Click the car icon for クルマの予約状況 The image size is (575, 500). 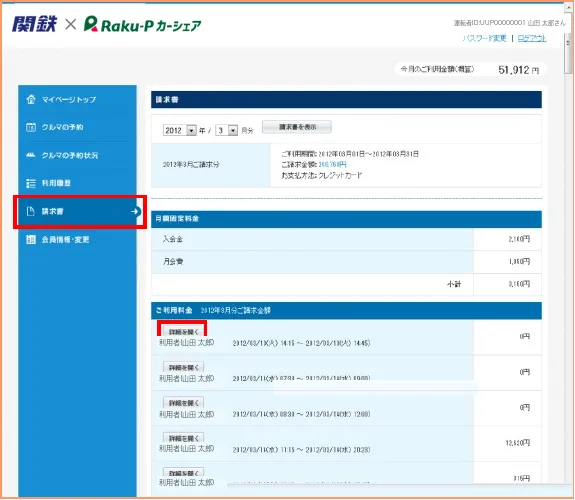[x=31, y=155]
